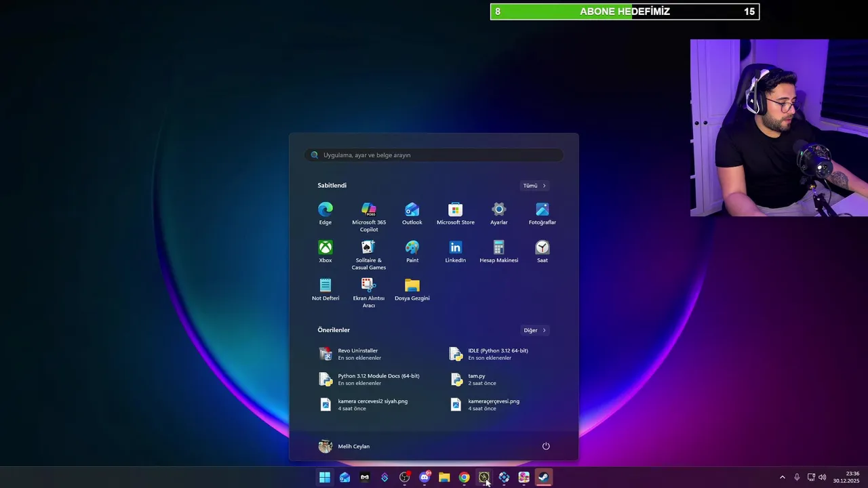Expand more recommendations via Diğer
Viewport: 868px width, 488px height.
tap(534, 330)
